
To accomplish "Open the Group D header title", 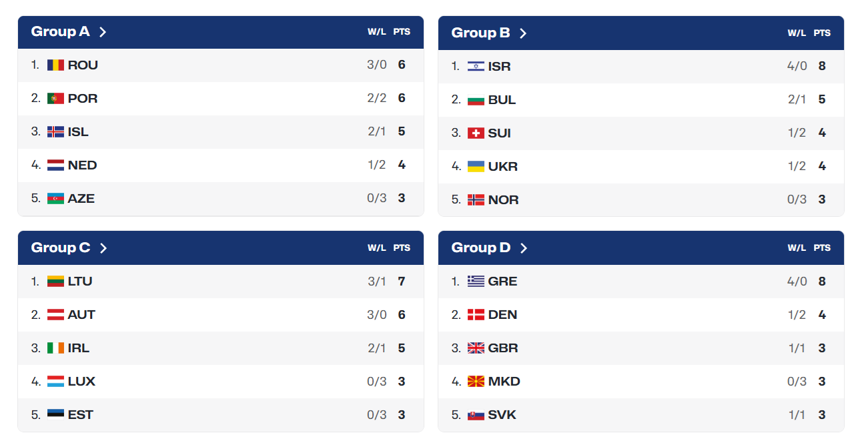I will click(481, 248).
